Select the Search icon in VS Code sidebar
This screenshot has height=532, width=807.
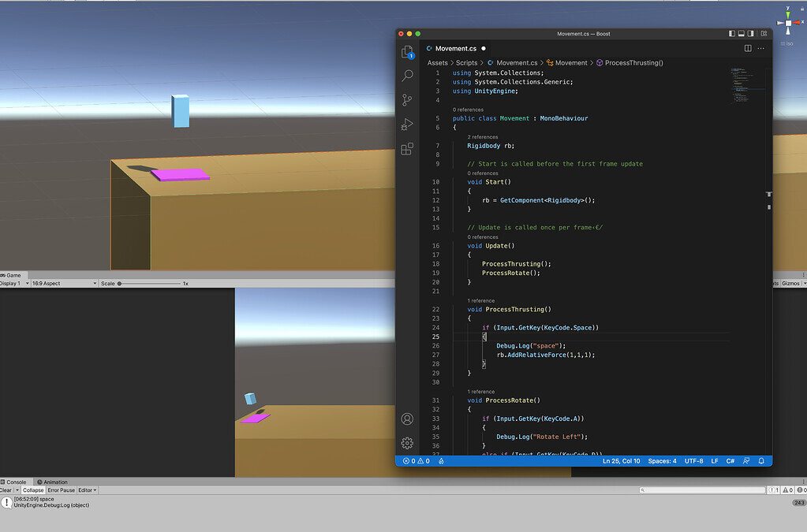[x=407, y=75]
